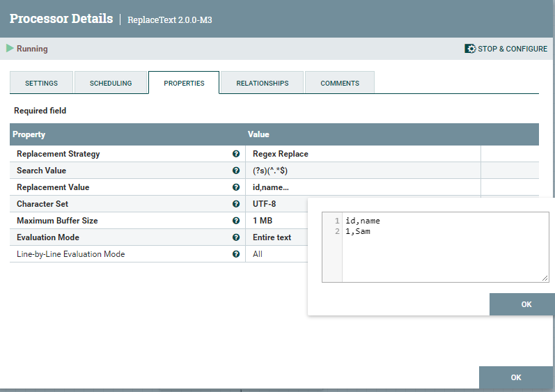This screenshot has width=555, height=392.
Task: Click line number 2 in editor gutter
Action: click(x=337, y=231)
